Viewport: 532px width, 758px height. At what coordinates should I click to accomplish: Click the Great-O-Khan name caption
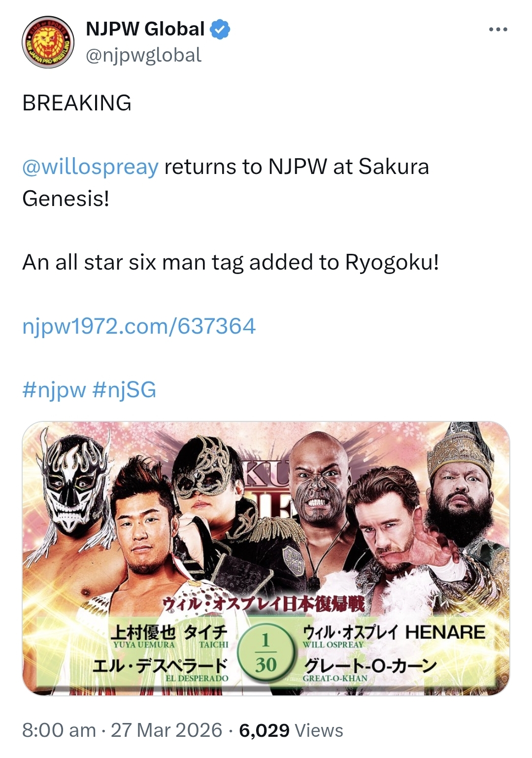pos(369,669)
